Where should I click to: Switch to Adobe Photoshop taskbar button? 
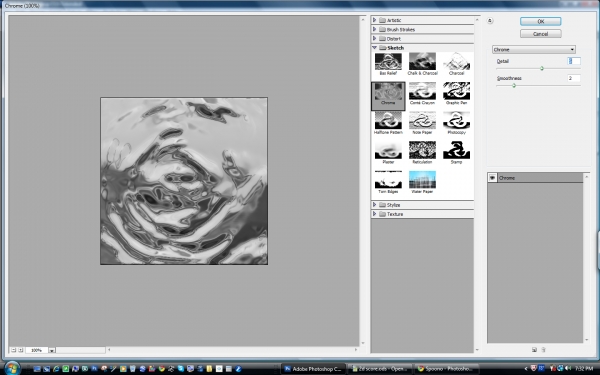point(313,369)
